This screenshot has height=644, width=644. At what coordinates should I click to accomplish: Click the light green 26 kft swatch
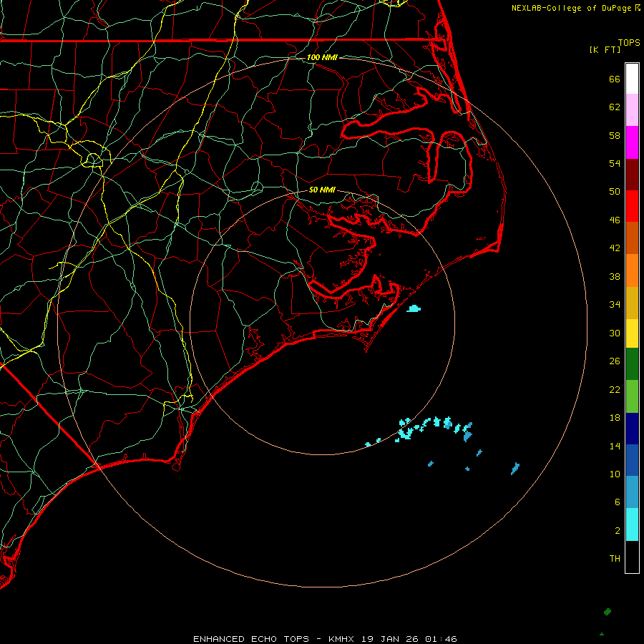click(632, 396)
